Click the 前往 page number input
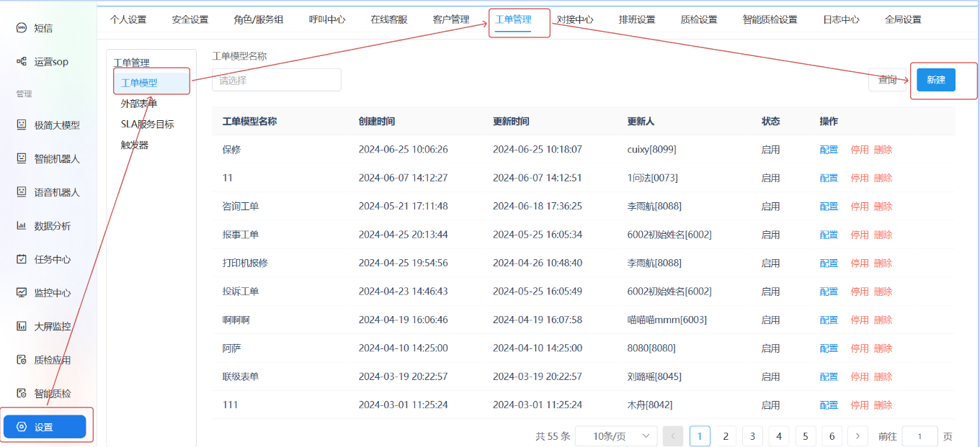The width and height of the screenshot is (980, 447). [919, 436]
